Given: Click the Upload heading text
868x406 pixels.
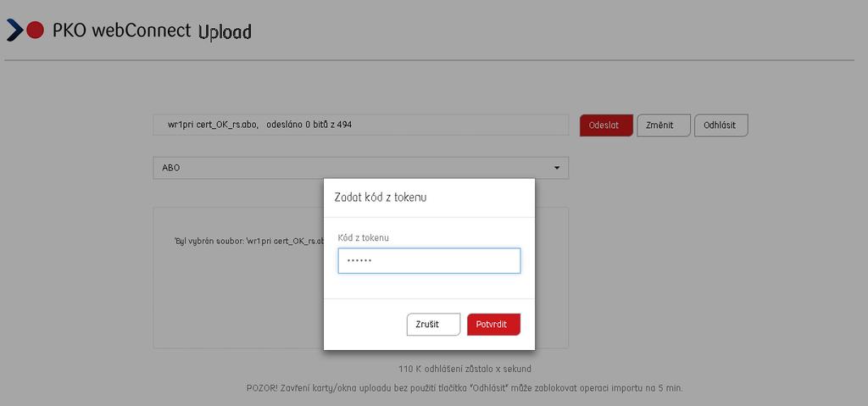Looking at the screenshot, I should [225, 32].
